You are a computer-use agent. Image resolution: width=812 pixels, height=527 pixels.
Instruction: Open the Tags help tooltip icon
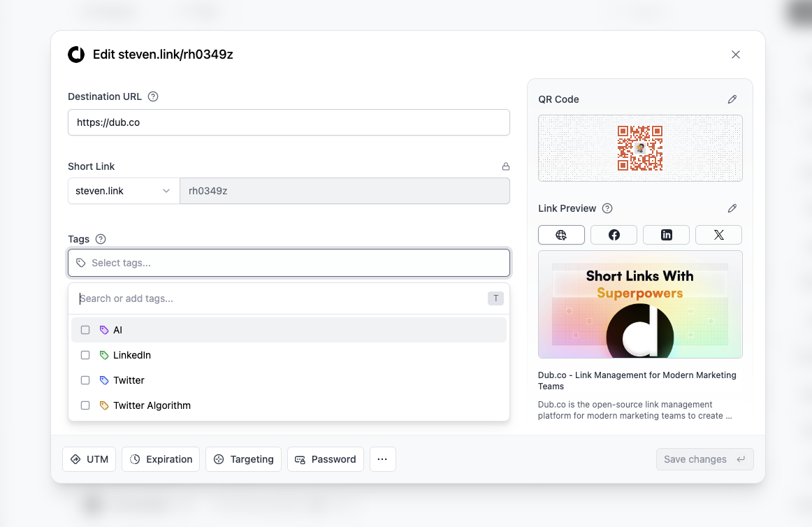tap(101, 239)
